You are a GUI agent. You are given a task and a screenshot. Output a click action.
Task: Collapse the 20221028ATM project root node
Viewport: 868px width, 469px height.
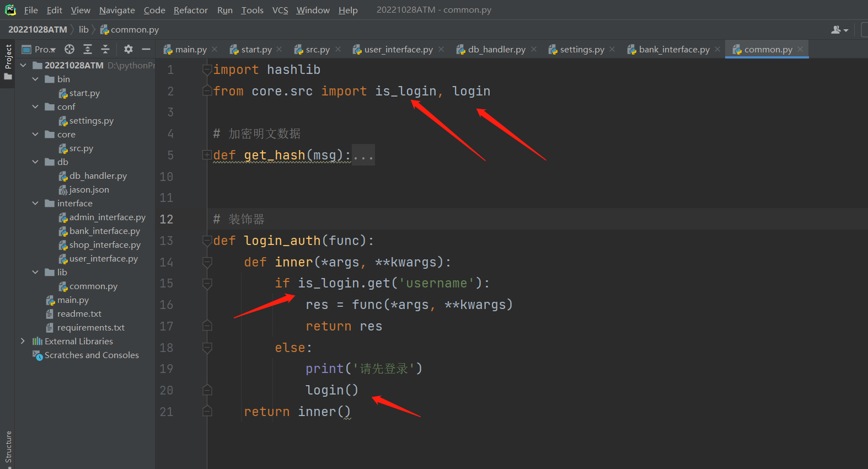23,65
